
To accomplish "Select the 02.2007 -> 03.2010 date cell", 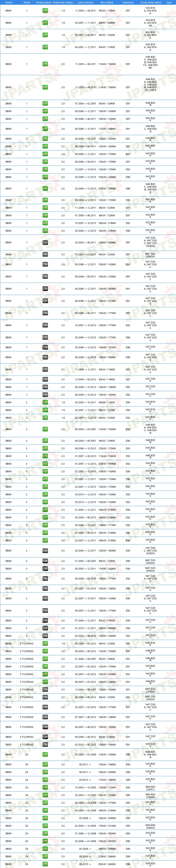I will tap(86, 588).
